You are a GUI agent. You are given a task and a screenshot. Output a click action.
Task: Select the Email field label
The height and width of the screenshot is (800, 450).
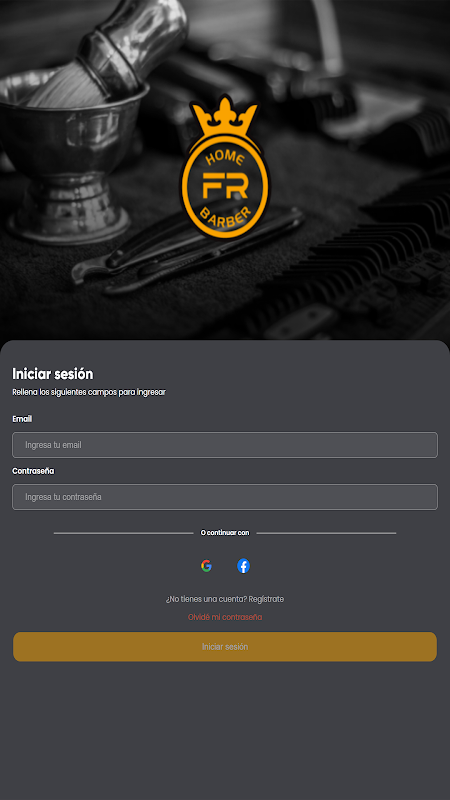[x=22, y=419]
